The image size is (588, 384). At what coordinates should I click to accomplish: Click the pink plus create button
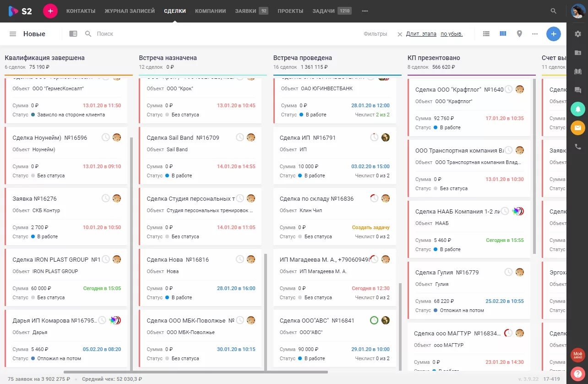(50, 11)
